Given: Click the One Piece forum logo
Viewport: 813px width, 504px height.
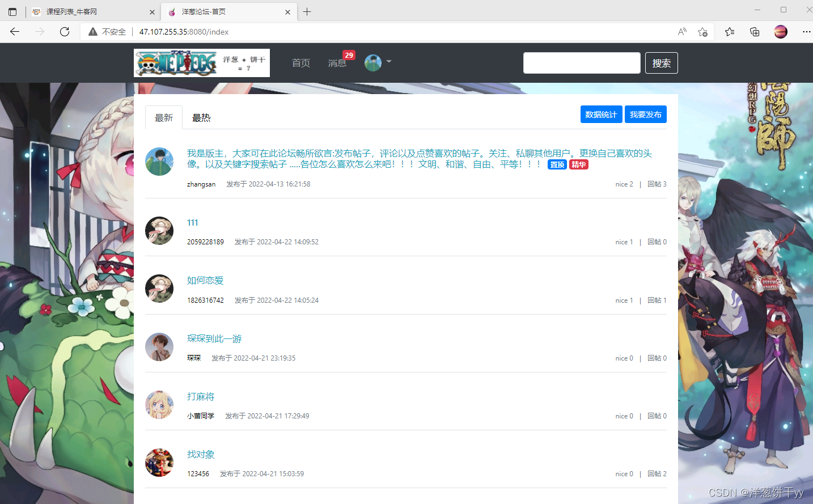Looking at the screenshot, I should 202,63.
